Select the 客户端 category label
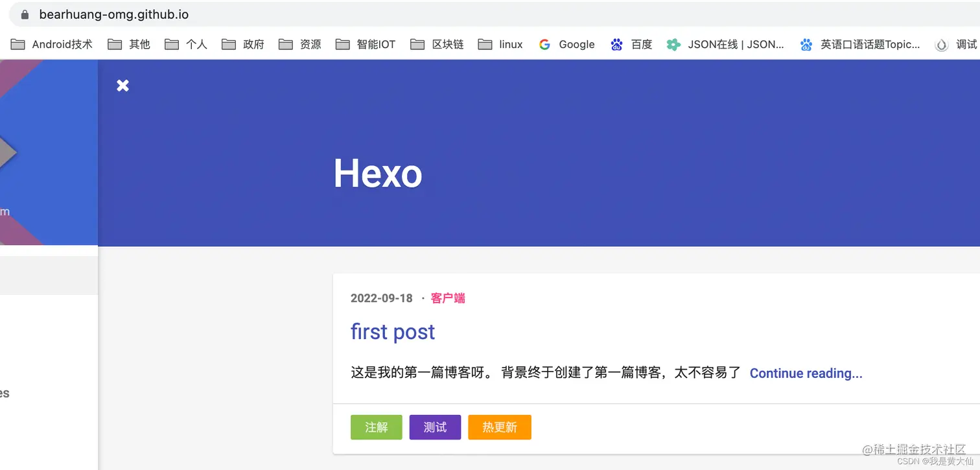This screenshot has height=470, width=980. point(447,298)
